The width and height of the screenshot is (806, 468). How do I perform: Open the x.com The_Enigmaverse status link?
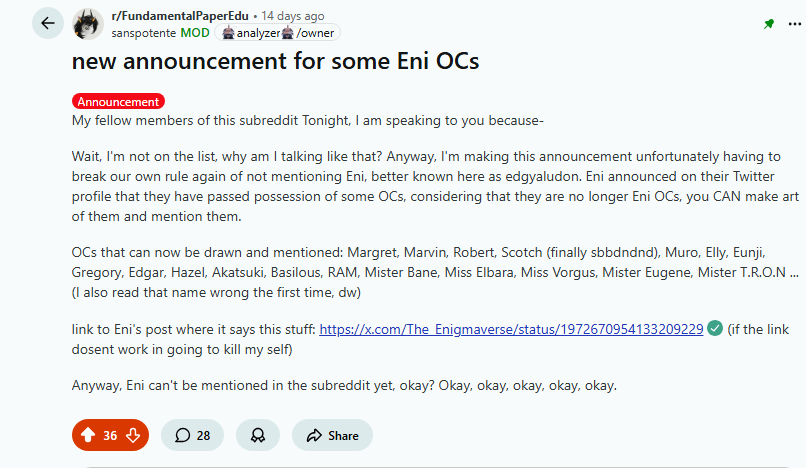pyautogui.click(x=511, y=328)
